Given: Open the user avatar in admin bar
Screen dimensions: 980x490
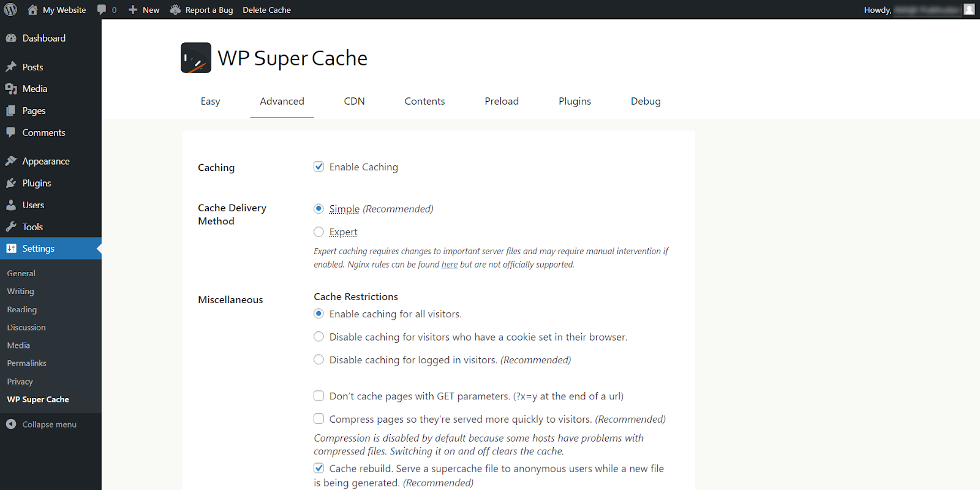Looking at the screenshot, I should tap(969, 10).
